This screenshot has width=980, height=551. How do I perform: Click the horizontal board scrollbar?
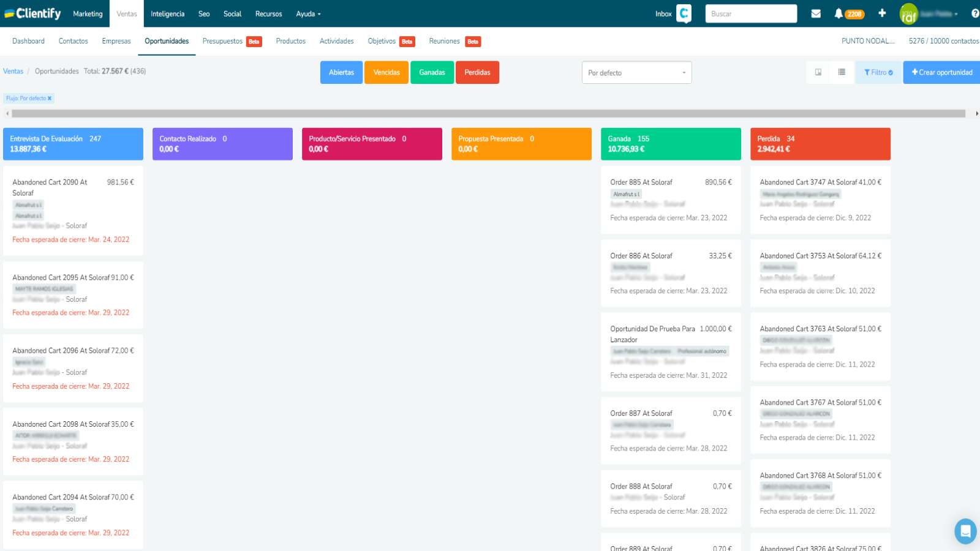(x=488, y=113)
